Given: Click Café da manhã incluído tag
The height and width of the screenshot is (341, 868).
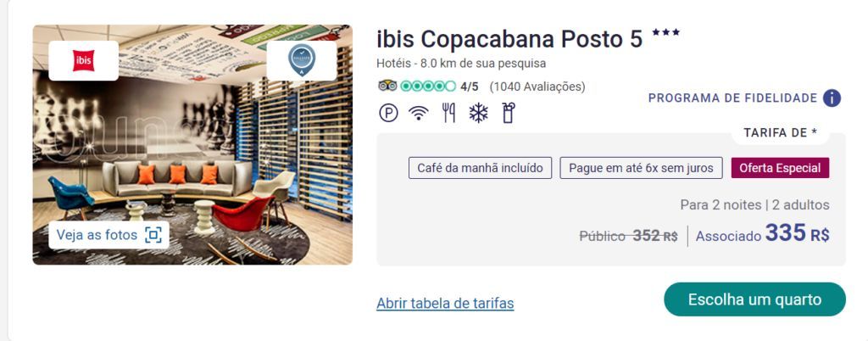Looking at the screenshot, I should point(480,168).
